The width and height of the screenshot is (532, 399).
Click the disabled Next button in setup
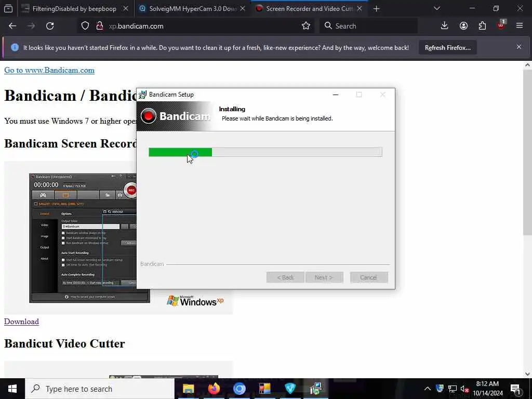point(324,277)
